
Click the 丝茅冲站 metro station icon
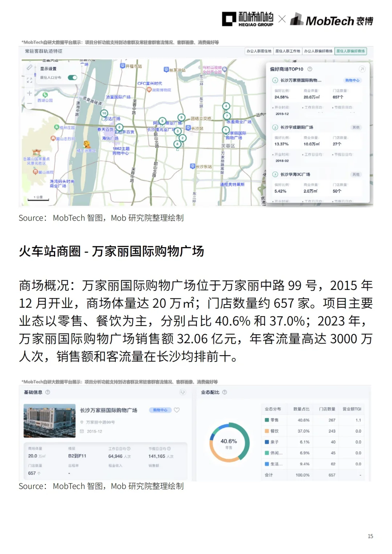click(x=166, y=69)
